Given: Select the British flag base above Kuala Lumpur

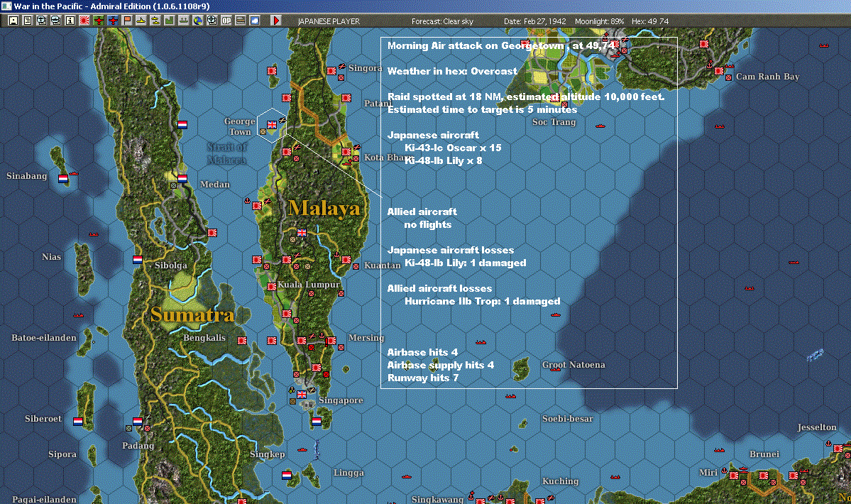Looking at the screenshot, I should tap(301, 233).
